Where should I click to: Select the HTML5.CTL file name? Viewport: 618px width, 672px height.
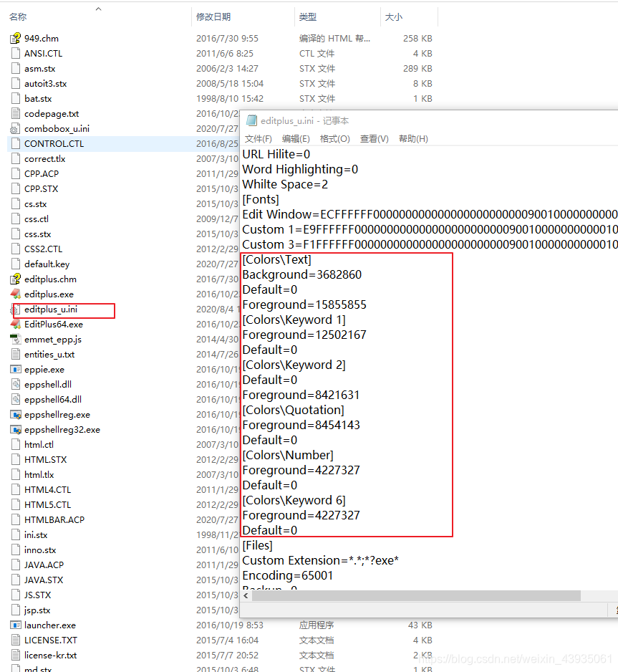(x=47, y=505)
